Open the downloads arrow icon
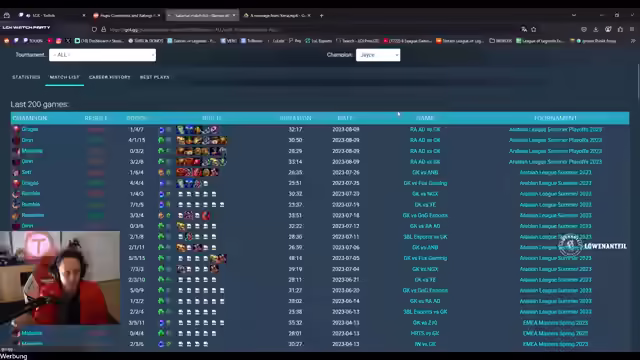The height and width of the screenshot is (360, 640). click(596, 29)
